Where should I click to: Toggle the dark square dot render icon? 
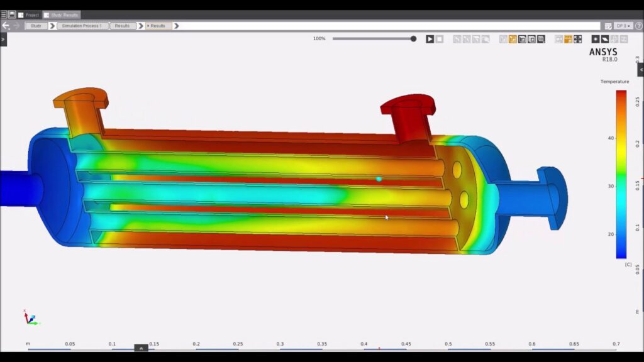[596, 39]
